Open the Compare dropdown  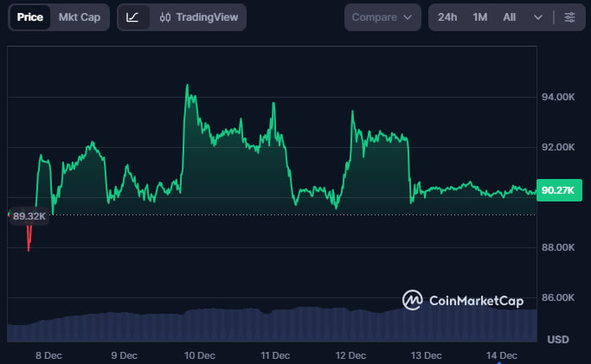coord(382,17)
